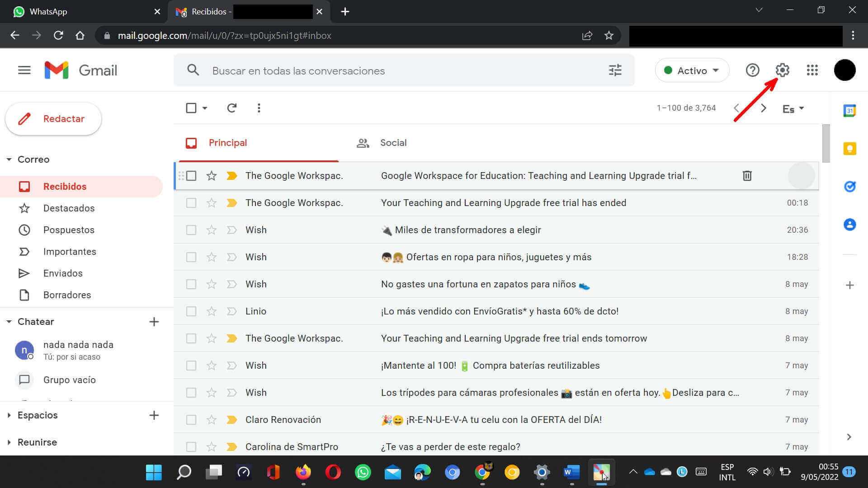Unmark importance on 'trial ends tomorrow' email
Image resolution: width=868 pixels, height=488 pixels.
pyautogui.click(x=231, y=338)
